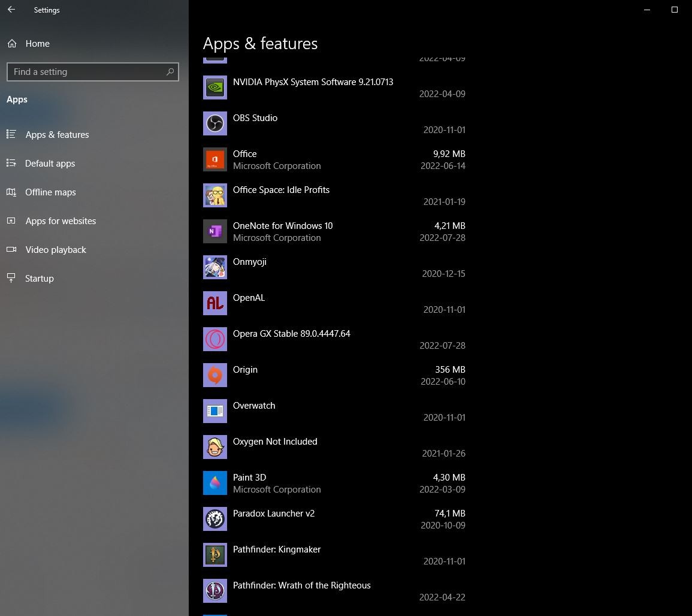
Task: Click the 2020-12-15 install date
Action: click(443, 274)
